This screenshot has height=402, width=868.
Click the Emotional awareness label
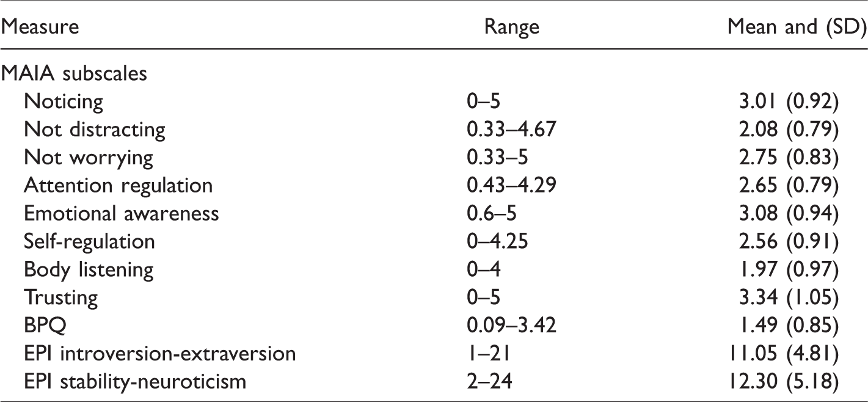pos(122,214)
